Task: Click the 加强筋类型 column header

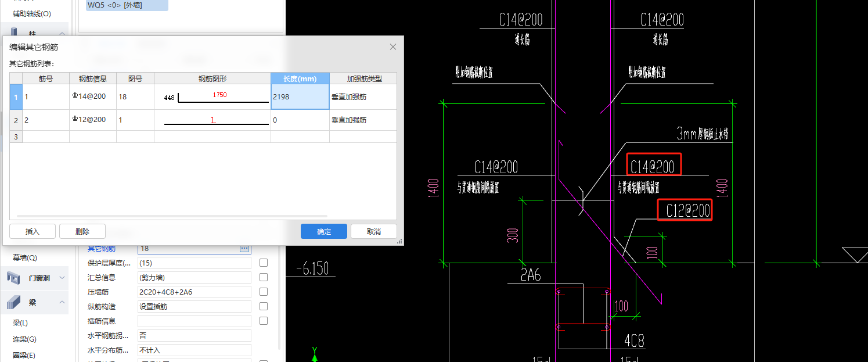Action: pos(363,78)
